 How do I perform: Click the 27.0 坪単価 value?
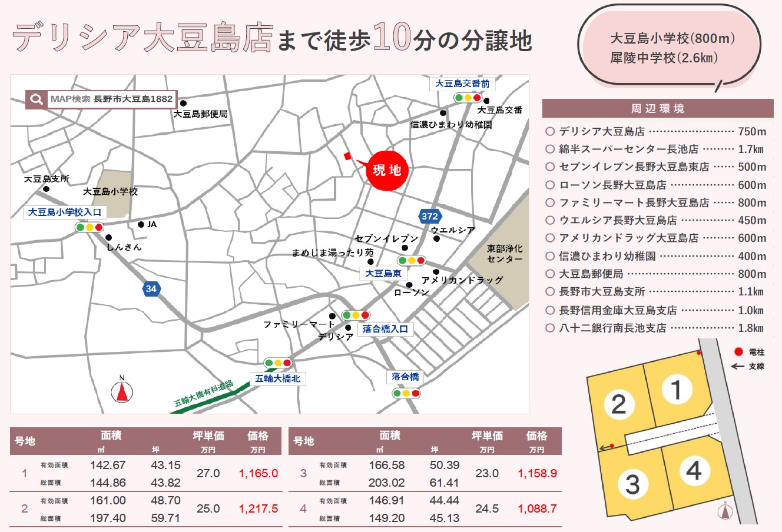click(208, 473)
